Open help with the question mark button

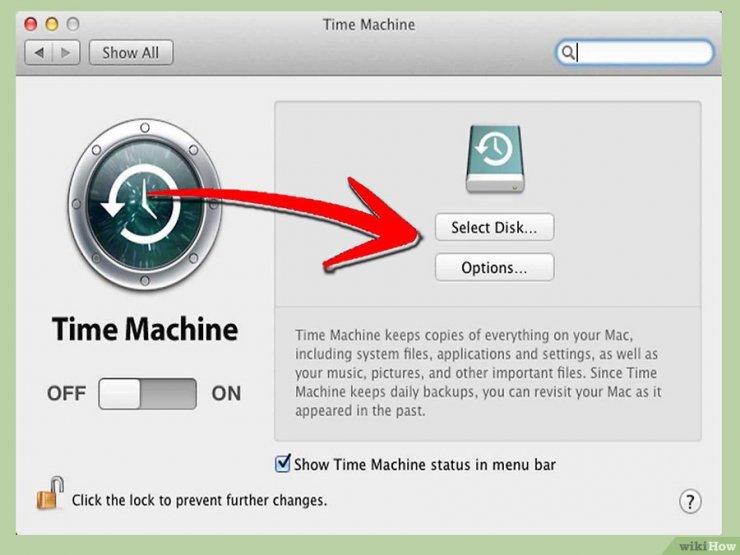coord(690,501)
